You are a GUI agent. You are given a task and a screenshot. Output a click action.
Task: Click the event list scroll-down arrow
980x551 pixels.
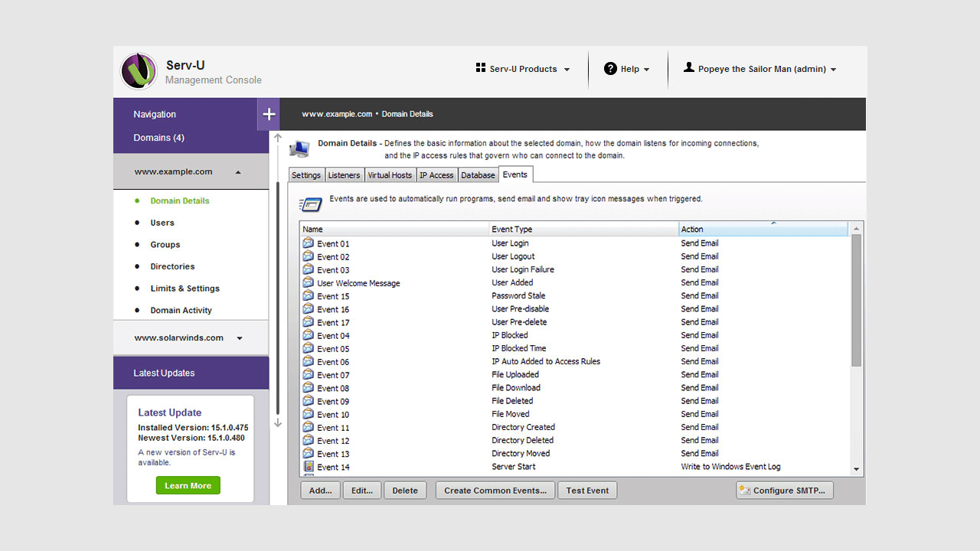click(x=856, y=469)
